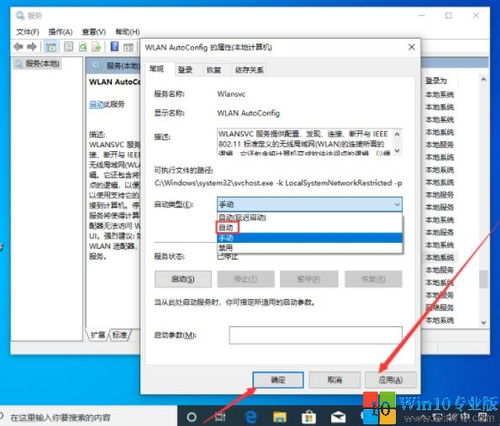Viewport: 500px width, 426px height.
Task: Click the Refresh toolbar icon in Services
Action: point(83,47)
